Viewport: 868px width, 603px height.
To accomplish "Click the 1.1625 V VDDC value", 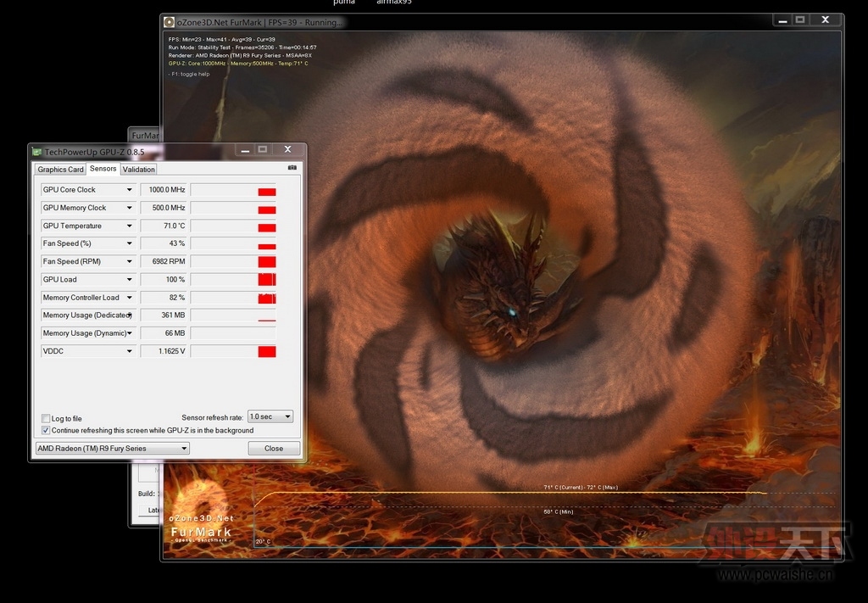I will tap(164, 351).
